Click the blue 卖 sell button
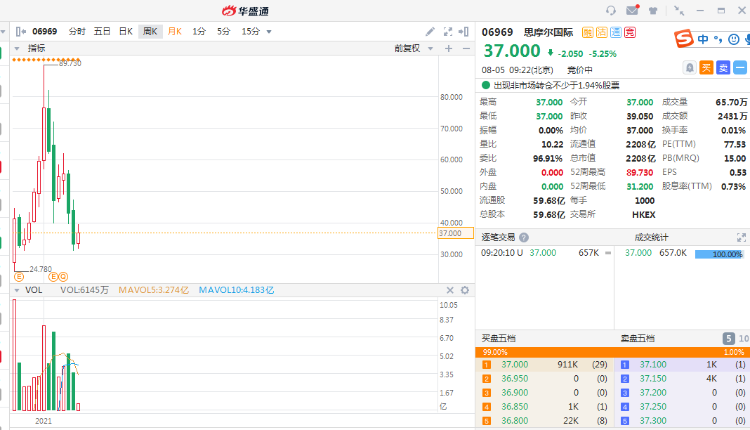This screenshot has height=430, width=750. point(722,67)
